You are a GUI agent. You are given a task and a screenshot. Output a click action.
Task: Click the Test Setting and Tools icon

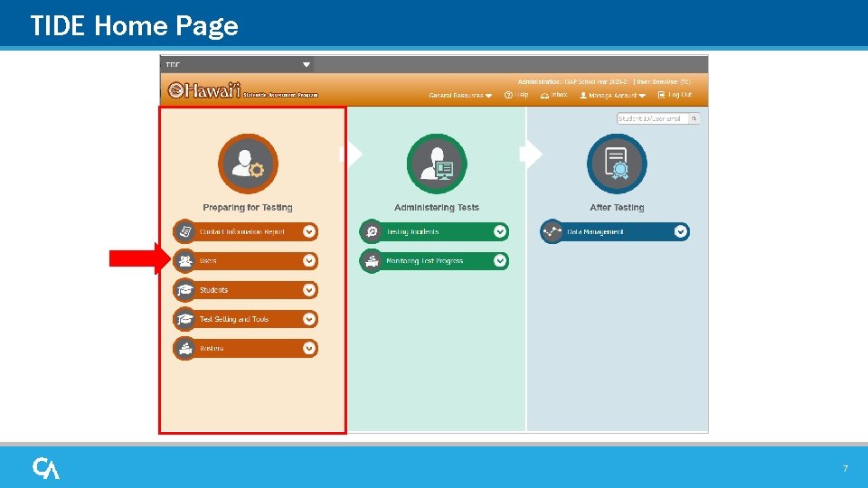coord(184,319)
